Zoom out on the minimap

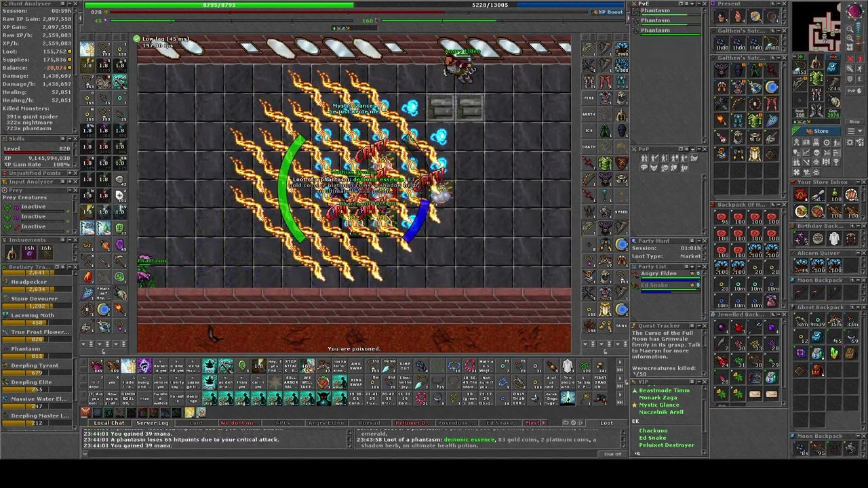850,29
